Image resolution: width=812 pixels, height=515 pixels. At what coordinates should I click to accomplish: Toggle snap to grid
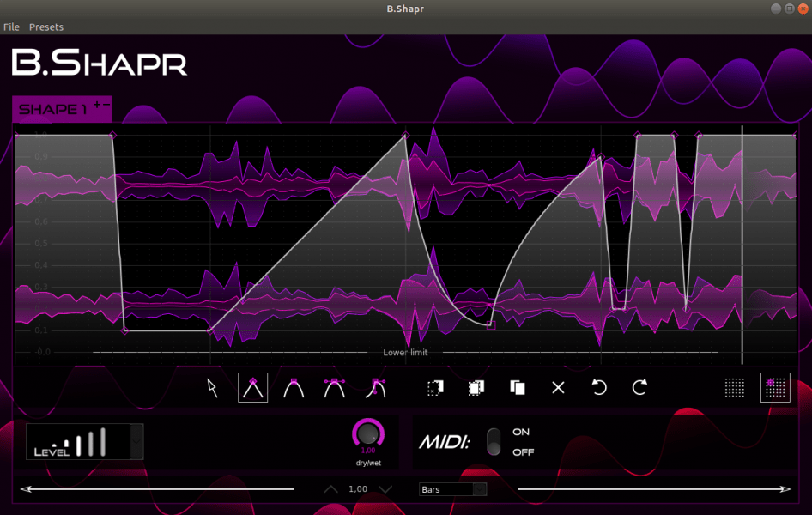(775, 388)
